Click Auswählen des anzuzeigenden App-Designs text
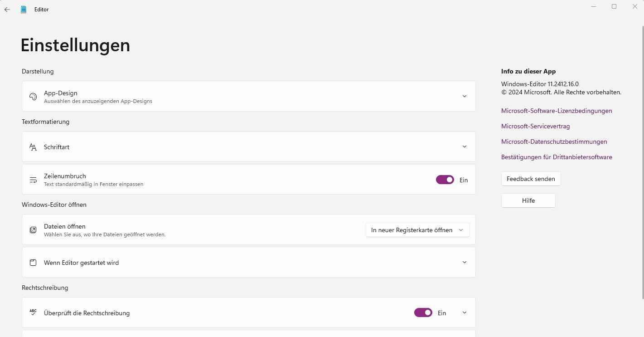The width and height of the screenshot is (644, 337). tap(98, 101)
